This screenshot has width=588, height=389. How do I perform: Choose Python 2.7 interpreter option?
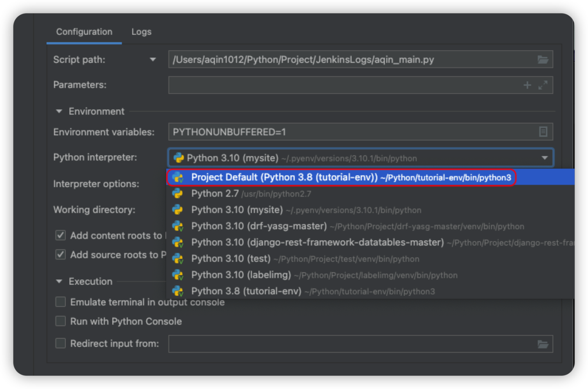pyautogui.click(x=371, y=194)
